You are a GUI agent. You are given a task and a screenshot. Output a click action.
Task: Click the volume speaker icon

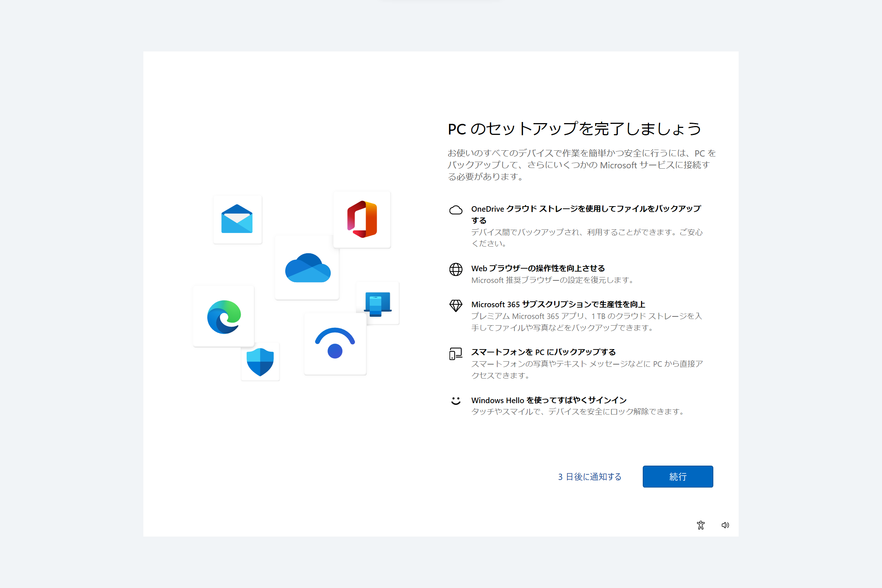pyautogui.click(x=725, y=525)
